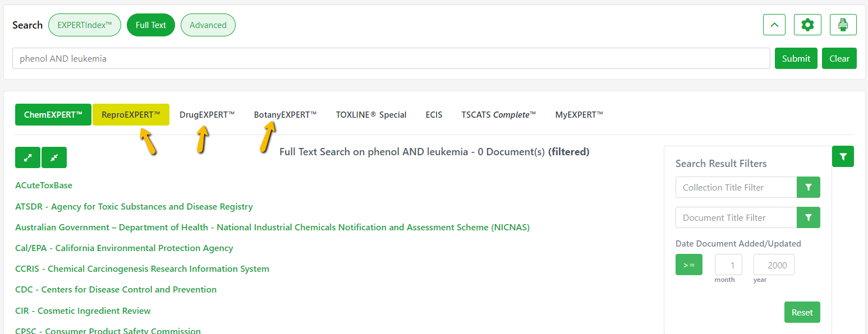The width and height of the screenshot is (868, 334).
Task: Click the green settings gear icon
Action: 807,25
